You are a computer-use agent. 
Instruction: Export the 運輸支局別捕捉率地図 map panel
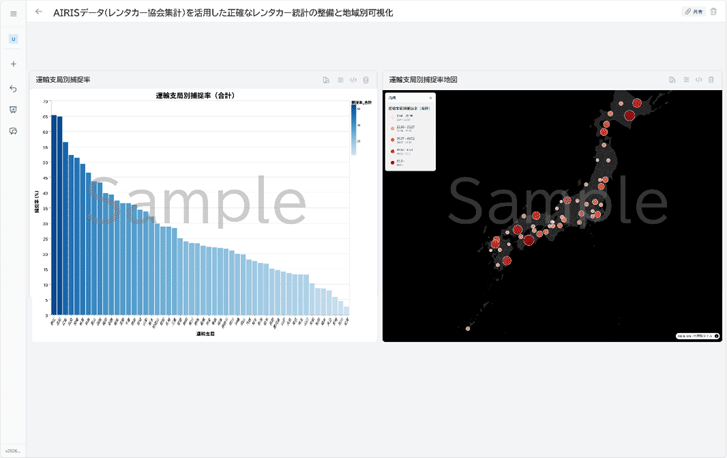tap(672, 80)
